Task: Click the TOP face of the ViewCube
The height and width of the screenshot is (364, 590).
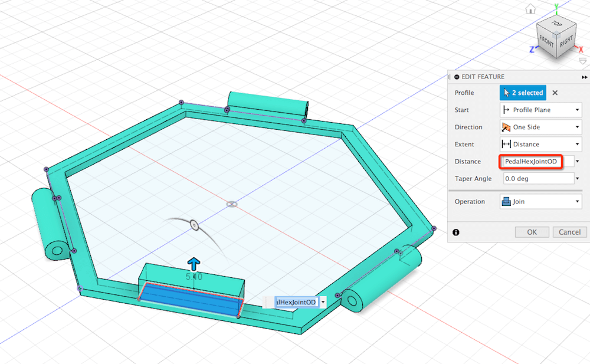Action: tap(556, 25)
